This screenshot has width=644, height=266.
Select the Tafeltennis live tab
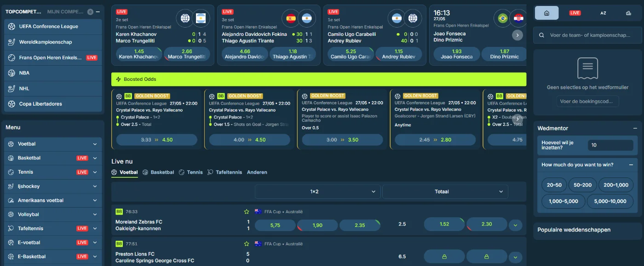[x=224, y=172]
